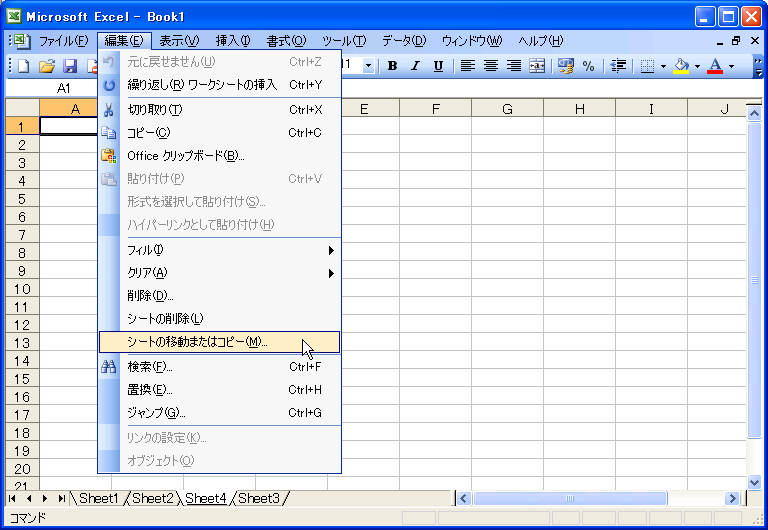This screenshot has width=768, height=530.
Task: Open the データ(D) menu
Action: [x=404, y=41]
